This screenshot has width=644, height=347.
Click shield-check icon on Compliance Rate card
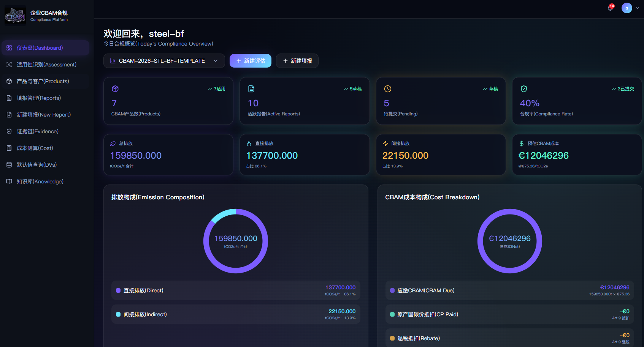524,89
